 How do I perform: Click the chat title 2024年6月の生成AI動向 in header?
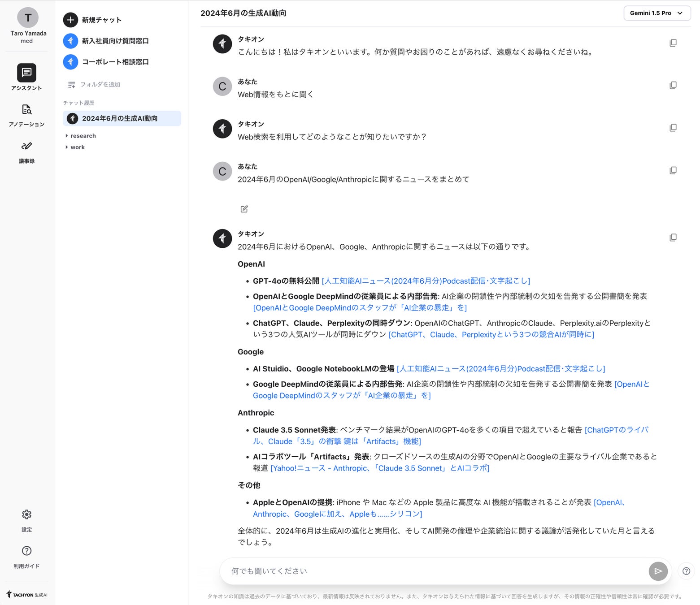point(243,13)
